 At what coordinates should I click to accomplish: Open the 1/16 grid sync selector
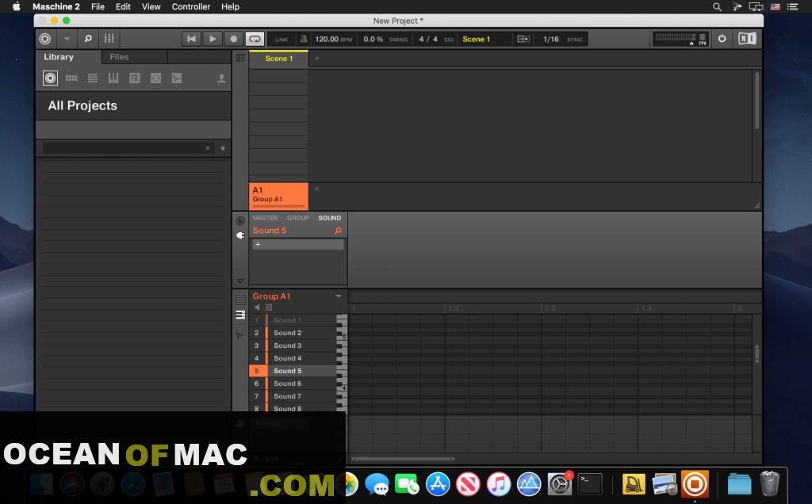tap(551, 39)
